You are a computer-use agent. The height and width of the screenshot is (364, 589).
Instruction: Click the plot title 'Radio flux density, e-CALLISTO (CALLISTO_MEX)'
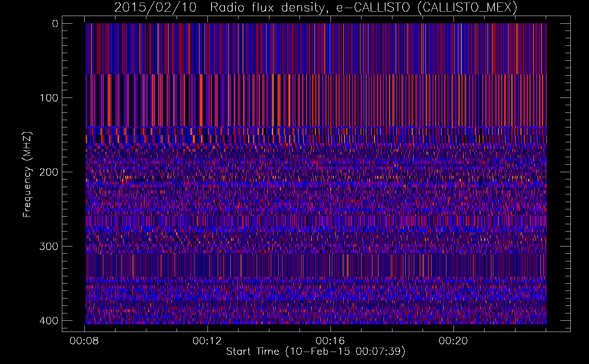[x=364, y=7]
